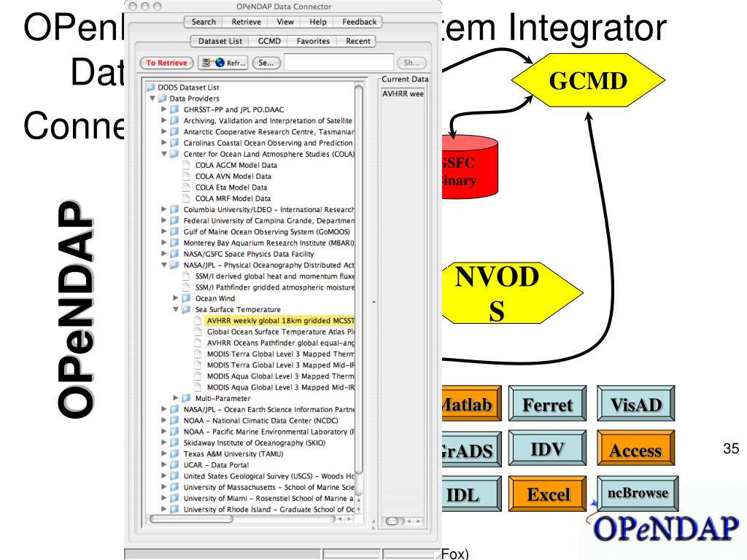
Task: Click Carolinas Coastal Ocean Observing folder icon
Action: click(174, 143)
